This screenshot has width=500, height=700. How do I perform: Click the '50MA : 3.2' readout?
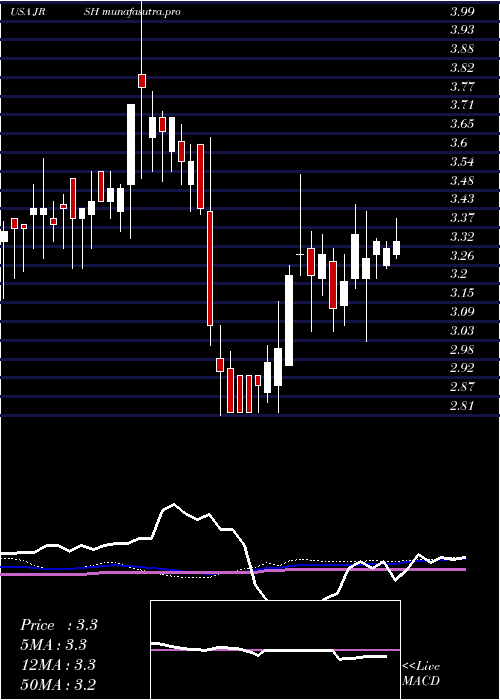58,684
